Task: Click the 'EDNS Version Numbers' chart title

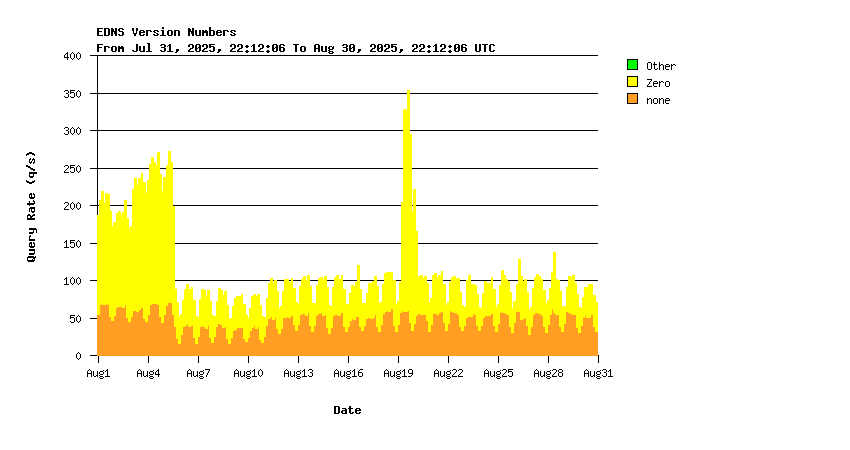Action: coord(166,32)
